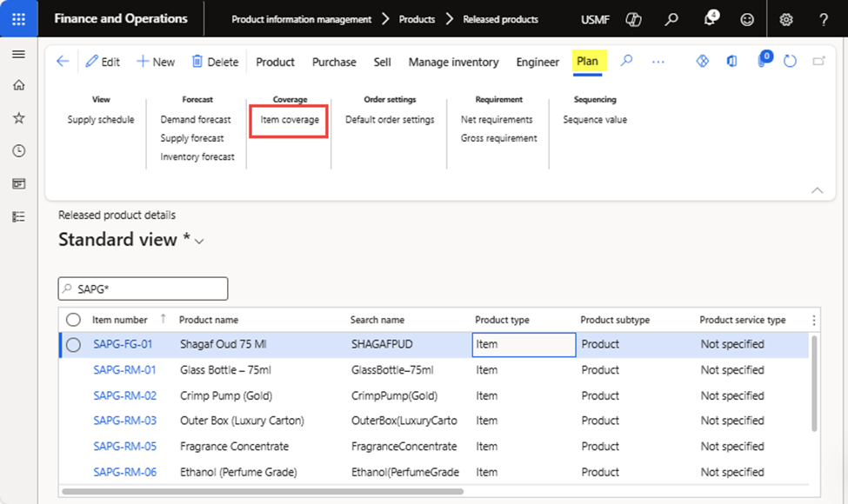The width and height of the screenshot is (848, 504).
Task: Navigate to Products breadcrumb
Action: click(x=417, y=19)
